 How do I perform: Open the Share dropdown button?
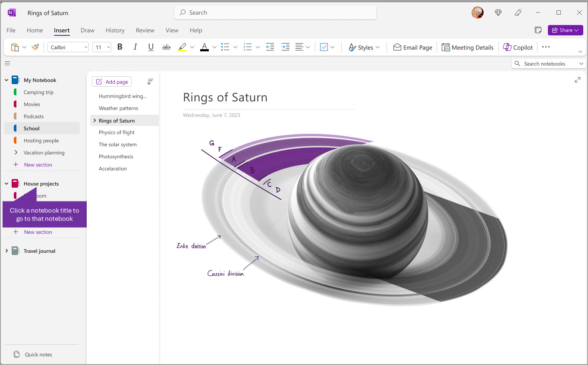[565, 30]
